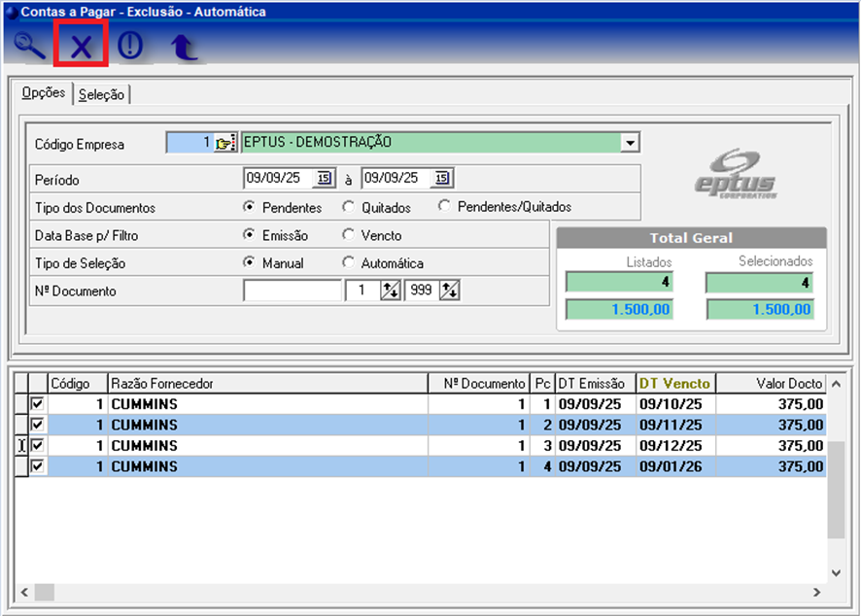
Task: Choose Vencto as filter base date
Action: click(x=349, y=235)
